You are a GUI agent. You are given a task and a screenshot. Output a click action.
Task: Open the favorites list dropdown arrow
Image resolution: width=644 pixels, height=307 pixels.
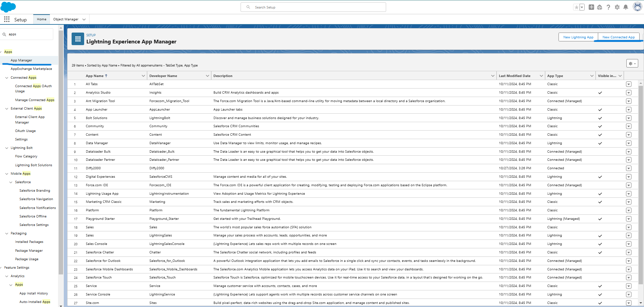coord(582,7)
